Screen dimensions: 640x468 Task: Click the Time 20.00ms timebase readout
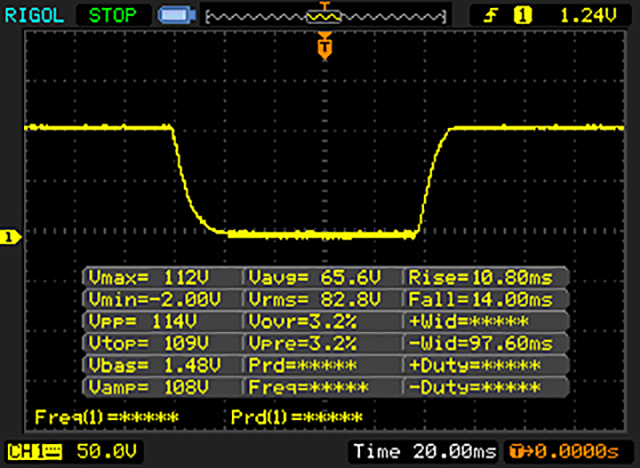point(424,452)
